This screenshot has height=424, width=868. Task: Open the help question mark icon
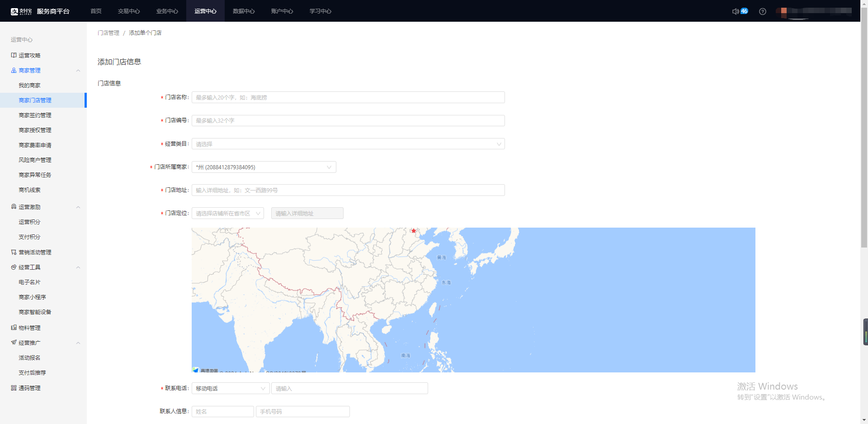763,11
